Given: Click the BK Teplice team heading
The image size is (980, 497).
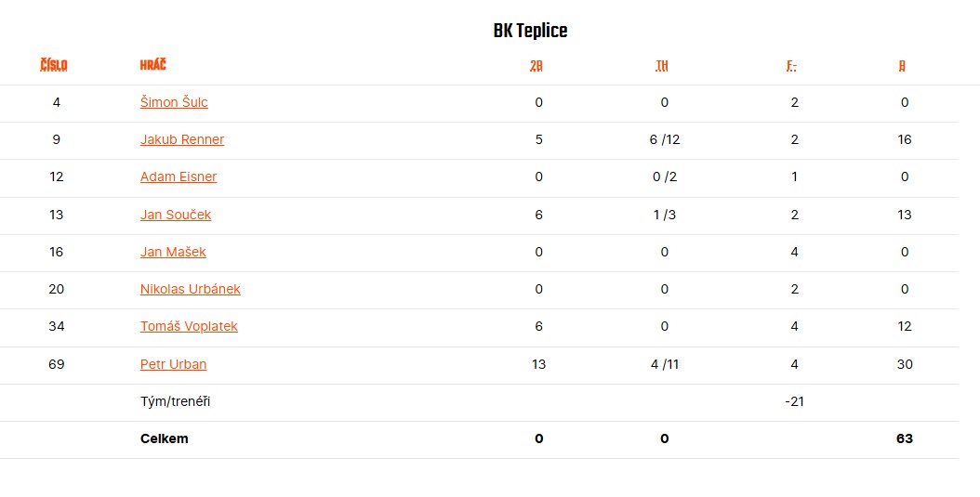Looking at the screenshot, I should pyautogui.click(x=531, y=32).
